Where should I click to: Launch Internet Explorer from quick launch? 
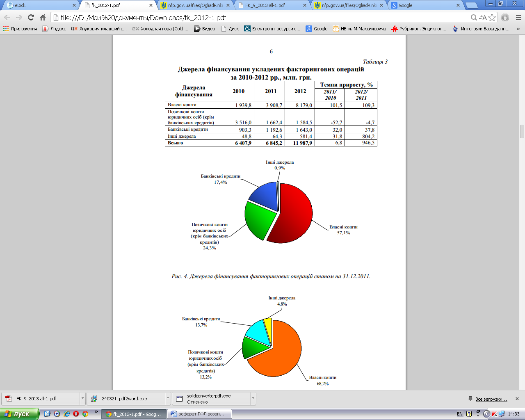point(66,414)
